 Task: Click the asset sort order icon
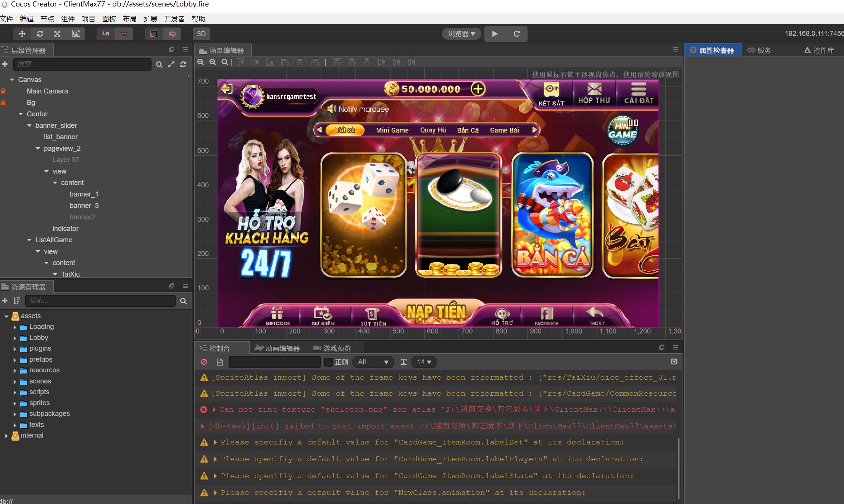[16, 301]
